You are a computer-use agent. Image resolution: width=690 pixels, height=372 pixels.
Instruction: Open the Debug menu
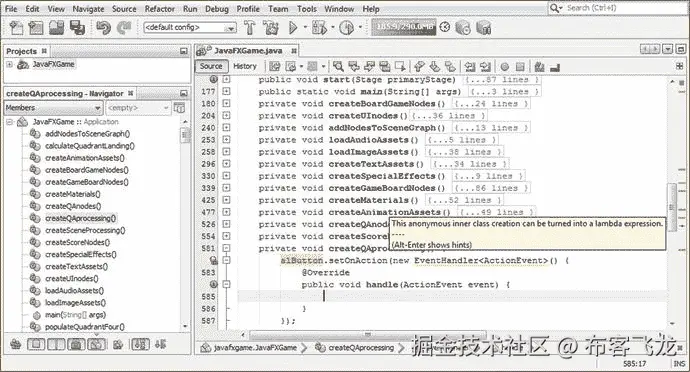click(x=217, y=9)
